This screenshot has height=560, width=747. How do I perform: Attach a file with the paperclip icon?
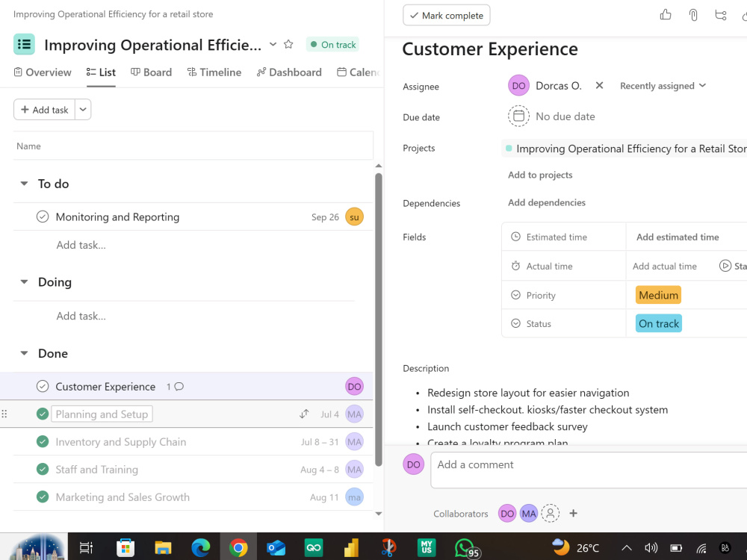coord(693,15)
